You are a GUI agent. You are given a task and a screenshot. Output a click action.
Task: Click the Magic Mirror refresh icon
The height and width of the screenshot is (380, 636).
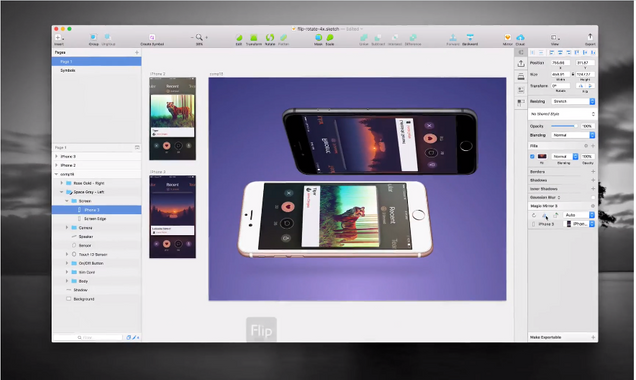pos(534,215)
